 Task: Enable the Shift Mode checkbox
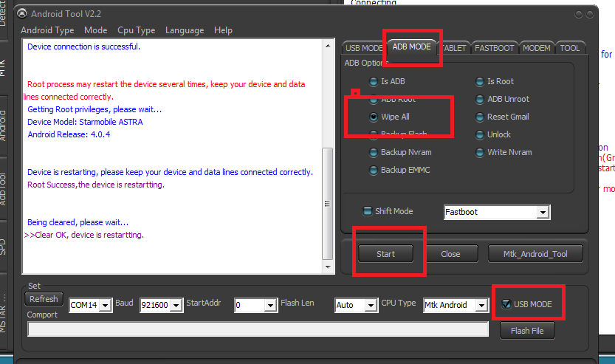tap(367, 211)
